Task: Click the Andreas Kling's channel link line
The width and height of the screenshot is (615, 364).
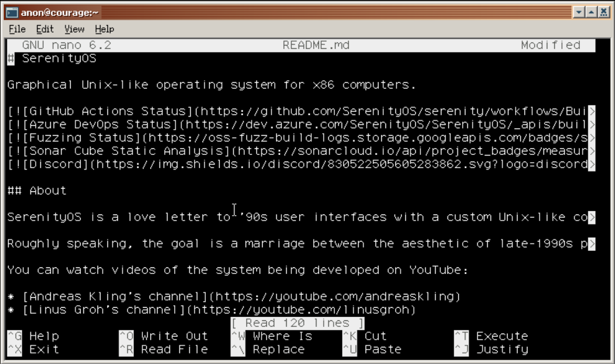Action: tap(234, 296)
